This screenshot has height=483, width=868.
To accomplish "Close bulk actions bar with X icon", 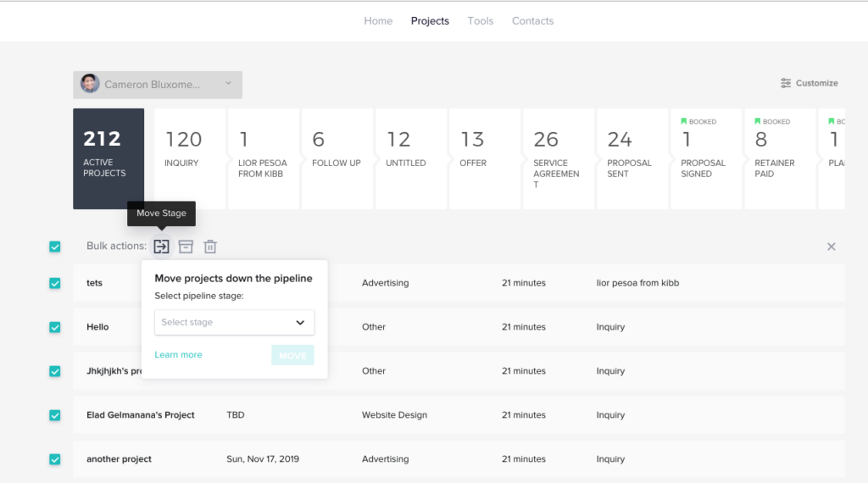I will pos(831,247).
